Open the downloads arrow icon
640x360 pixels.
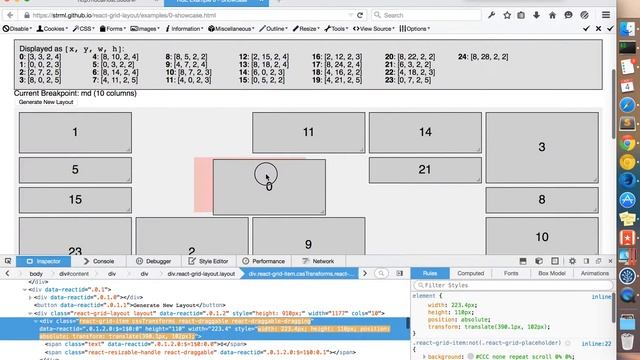[536, 15]
